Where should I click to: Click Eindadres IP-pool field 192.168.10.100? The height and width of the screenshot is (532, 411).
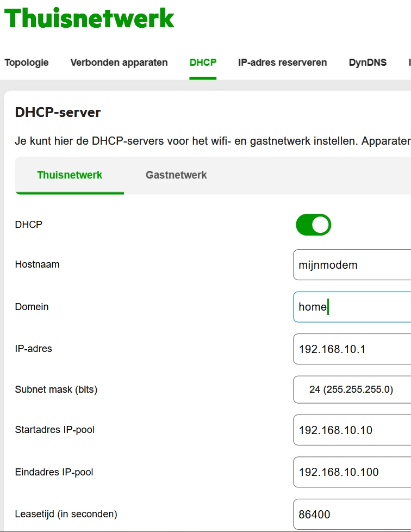pyautogui.click(x=352, y=472)
